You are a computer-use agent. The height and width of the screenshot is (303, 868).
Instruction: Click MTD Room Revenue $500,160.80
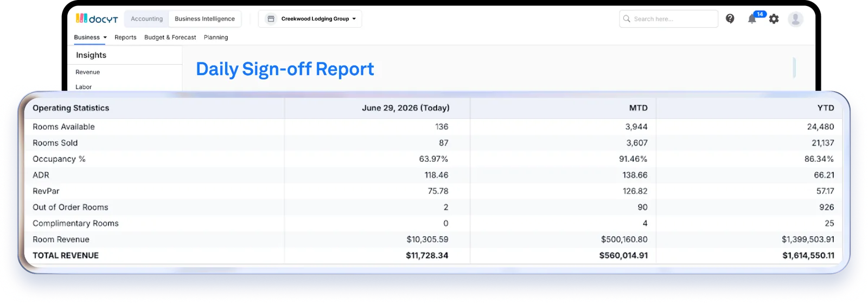click(624, 239)
